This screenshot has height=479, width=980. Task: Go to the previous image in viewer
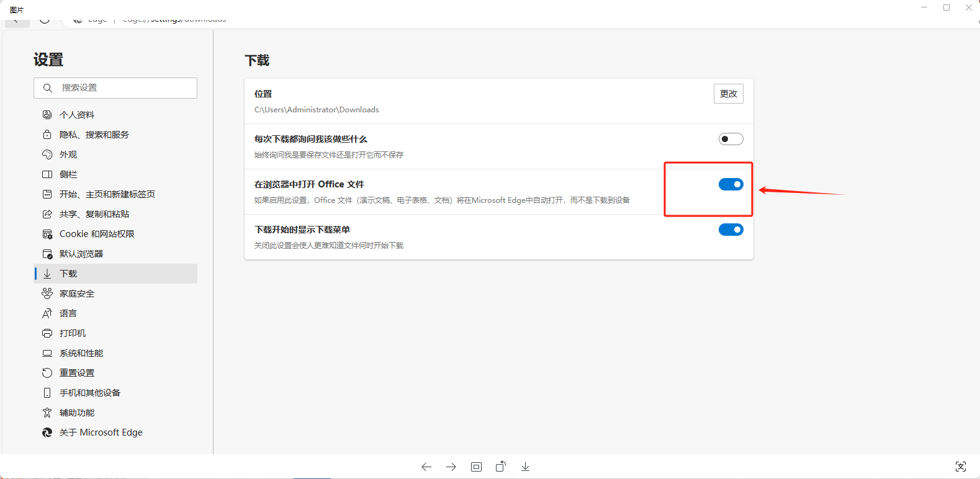(x=426, y=467)
